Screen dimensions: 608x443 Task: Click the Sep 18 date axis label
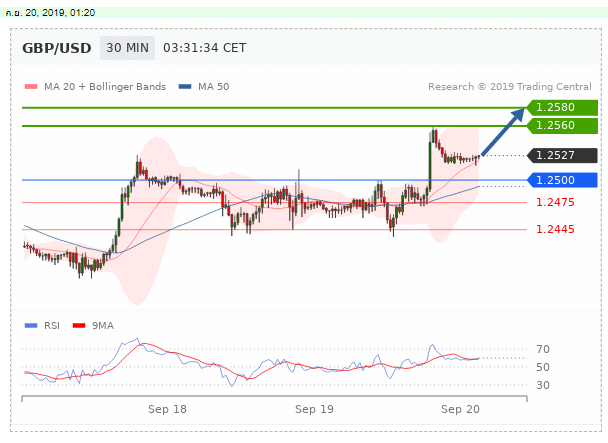167,409
